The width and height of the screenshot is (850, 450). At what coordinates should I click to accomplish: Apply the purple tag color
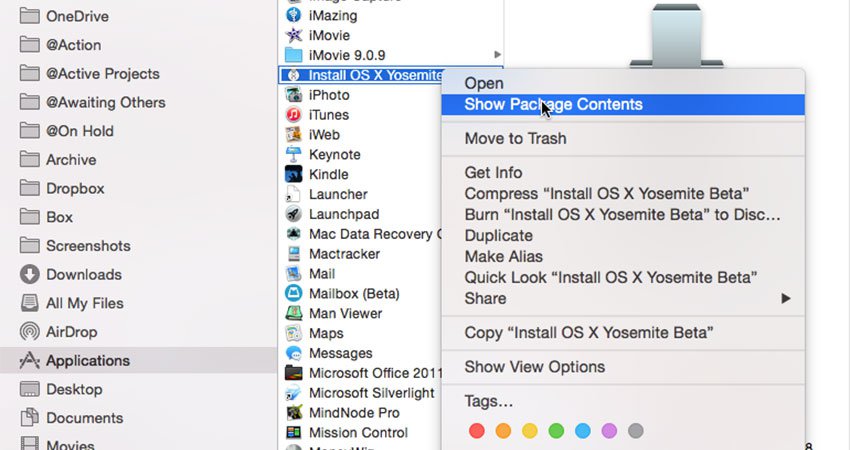609,431
